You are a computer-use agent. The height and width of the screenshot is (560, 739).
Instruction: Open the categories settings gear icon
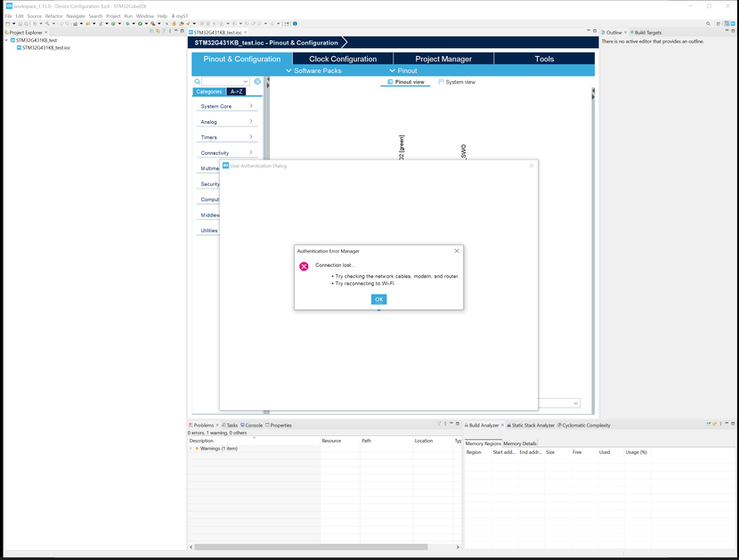pyautogui.click(x=257, y=82)
